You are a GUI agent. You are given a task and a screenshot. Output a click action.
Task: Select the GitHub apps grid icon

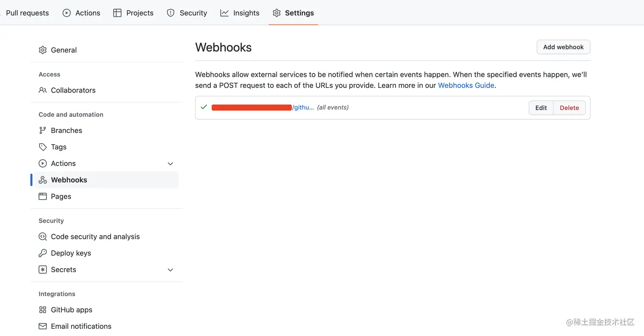pyautogui.click(x=43, y=310)
